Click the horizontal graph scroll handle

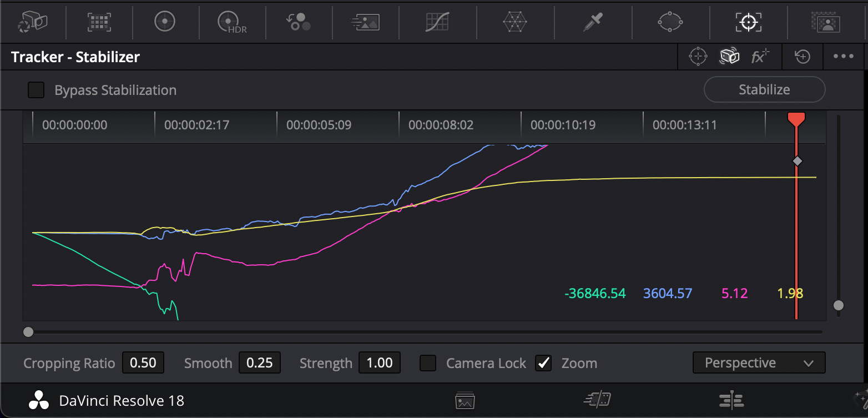[28, 332]
